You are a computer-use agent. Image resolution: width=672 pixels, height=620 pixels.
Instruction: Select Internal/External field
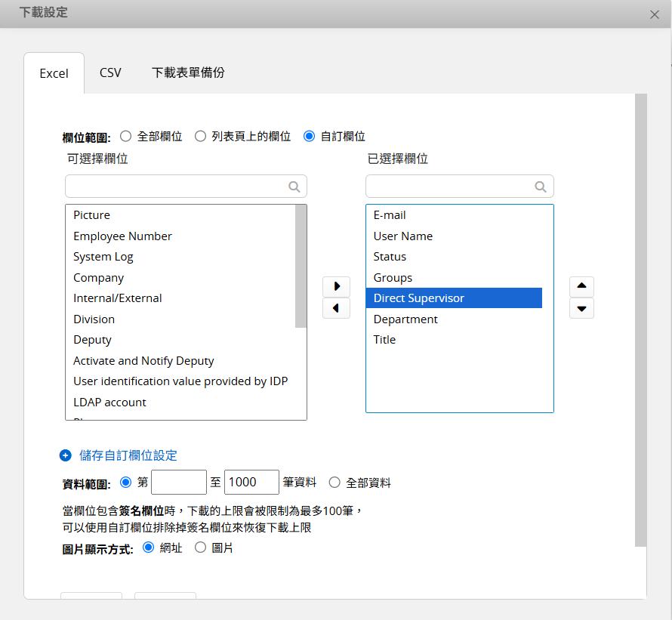(x=180, y=298)
